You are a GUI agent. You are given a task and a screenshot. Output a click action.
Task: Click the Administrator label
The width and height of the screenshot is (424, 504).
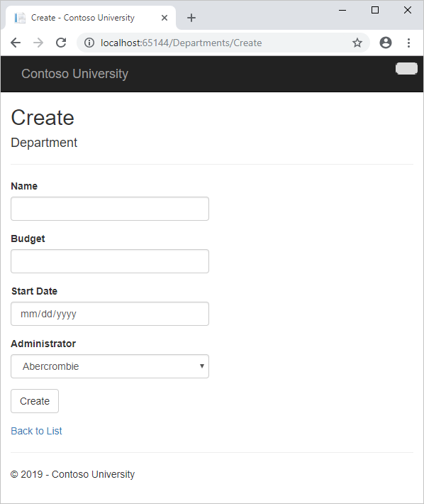point(43,344)
